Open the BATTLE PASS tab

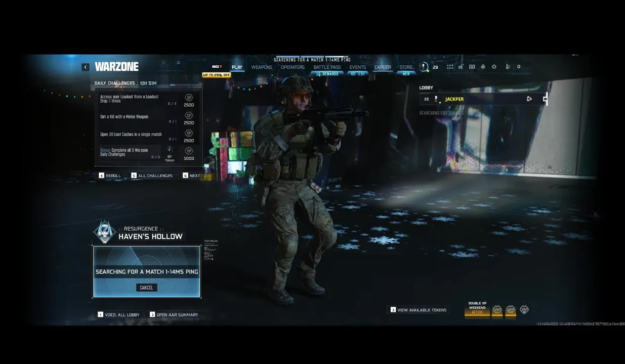(x=327, y=67)
